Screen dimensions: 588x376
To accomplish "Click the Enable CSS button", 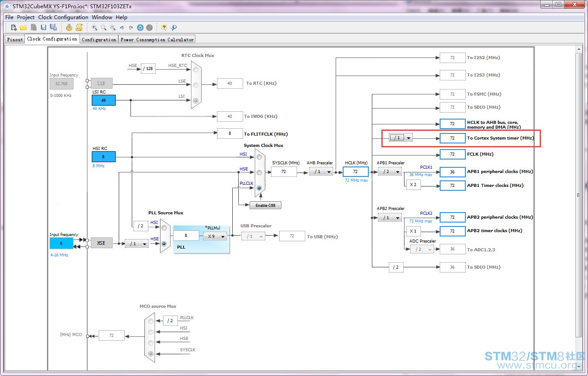I will point(265,205).
